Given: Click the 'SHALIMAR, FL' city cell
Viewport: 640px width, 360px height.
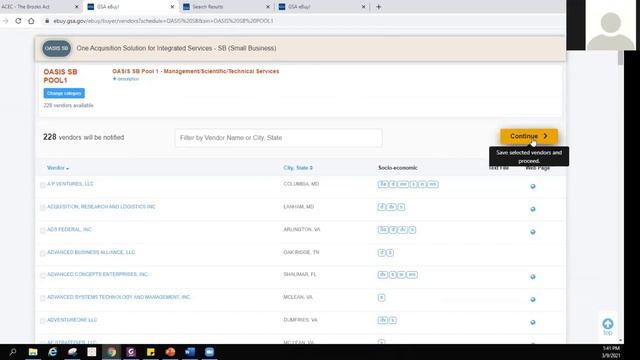Looking at the screenshot, I should [x=300, y=274].
